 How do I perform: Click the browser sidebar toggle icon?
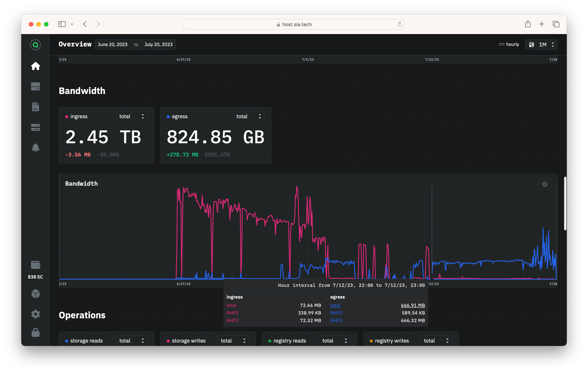(x=62, y=24)
